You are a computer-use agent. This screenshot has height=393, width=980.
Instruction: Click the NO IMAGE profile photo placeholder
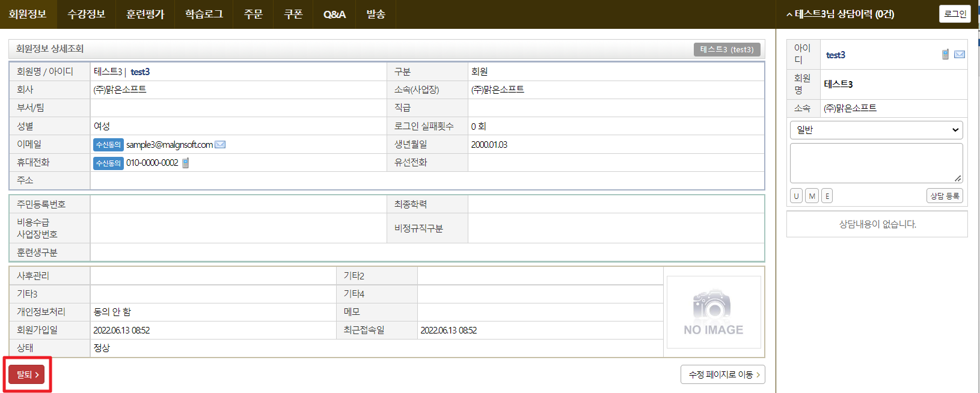[714, 312]
